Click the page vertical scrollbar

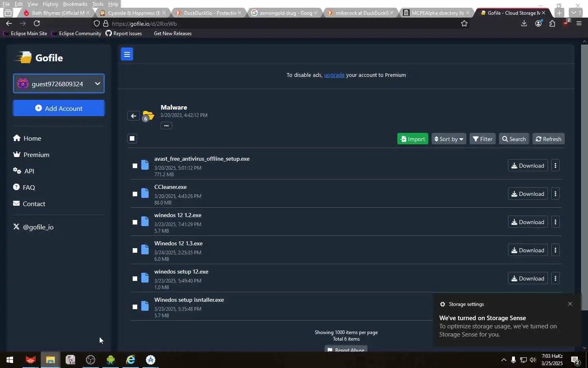click(x=584, y=177)
